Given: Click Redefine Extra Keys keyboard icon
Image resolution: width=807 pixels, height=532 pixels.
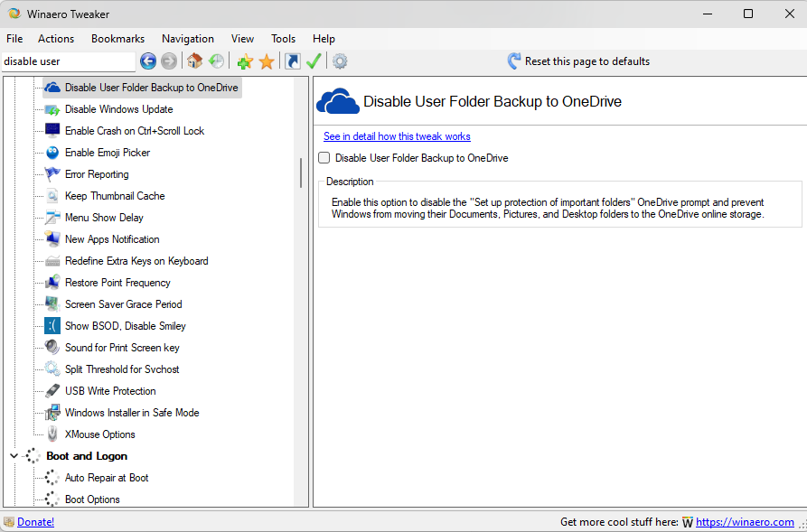Looking at the screenshot, I should coord(52,261).
